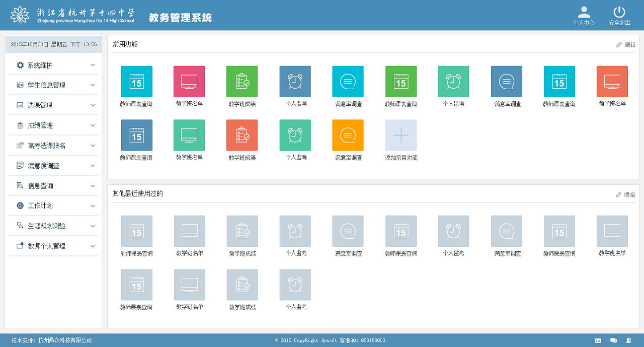The image size is (644, 347).
Task: Select 生涯规划测验 menu label
Action: click(47, 226)
